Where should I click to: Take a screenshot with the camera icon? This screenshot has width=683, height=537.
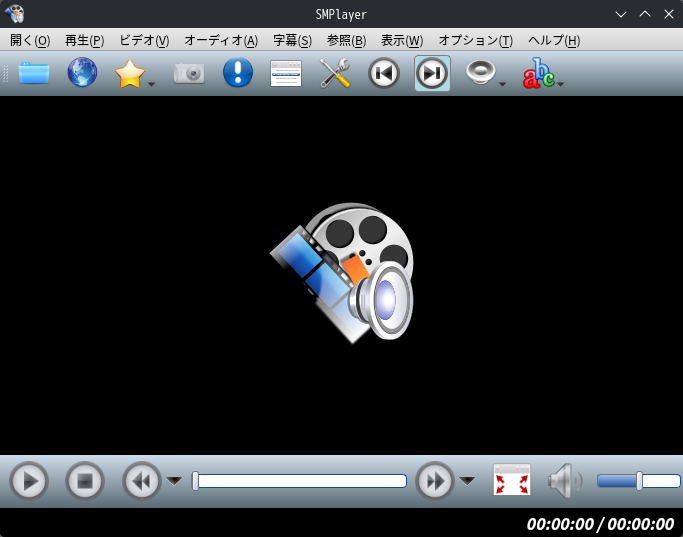189,73
